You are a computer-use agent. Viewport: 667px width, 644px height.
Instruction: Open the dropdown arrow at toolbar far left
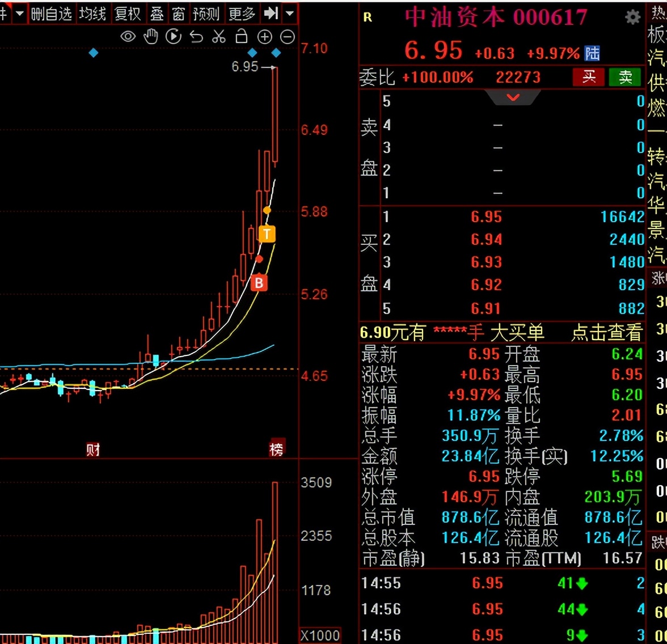(x=19, y=14)
